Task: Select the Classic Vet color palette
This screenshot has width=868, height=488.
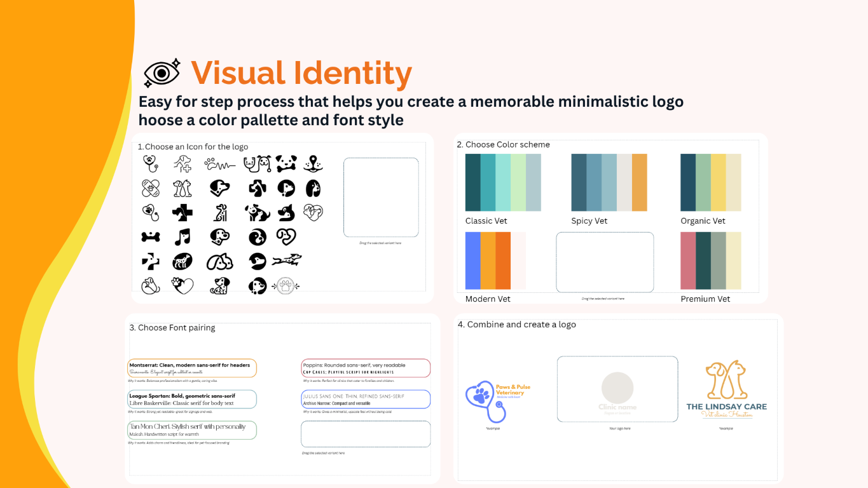Action: 503,182
